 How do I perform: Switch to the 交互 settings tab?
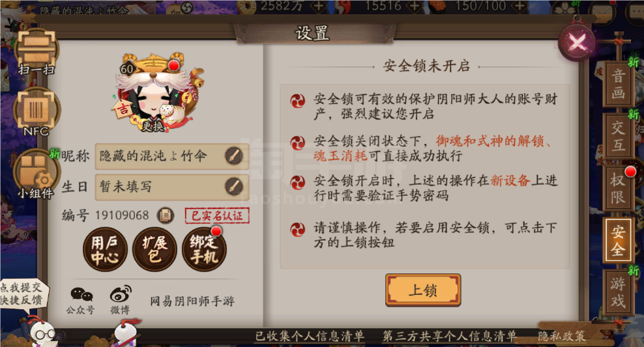point(618,136)
